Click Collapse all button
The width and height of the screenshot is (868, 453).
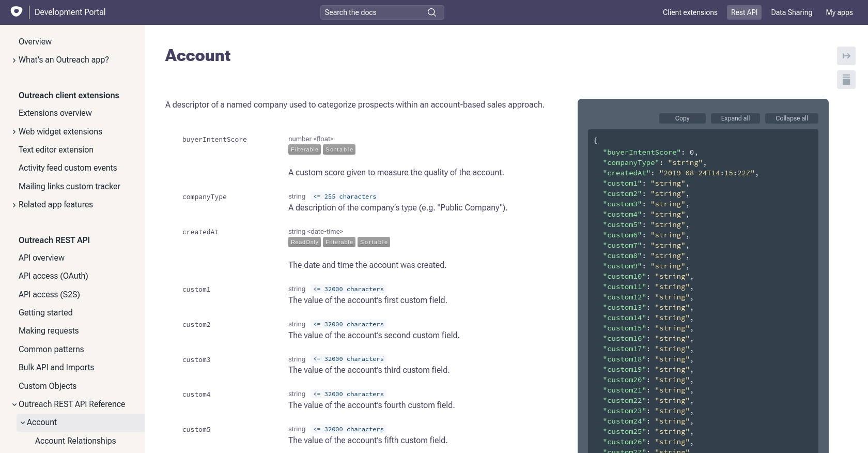click(792, 118)
